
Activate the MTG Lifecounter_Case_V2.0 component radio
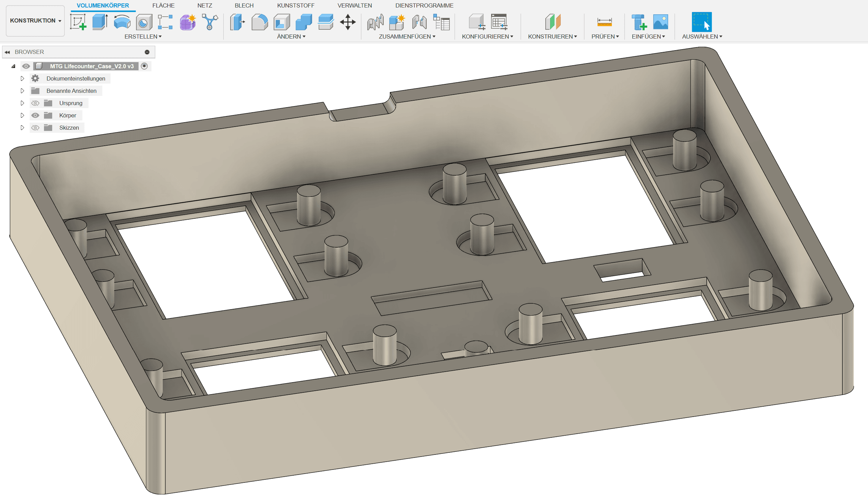pyautogui.click(x=145, y=66)
